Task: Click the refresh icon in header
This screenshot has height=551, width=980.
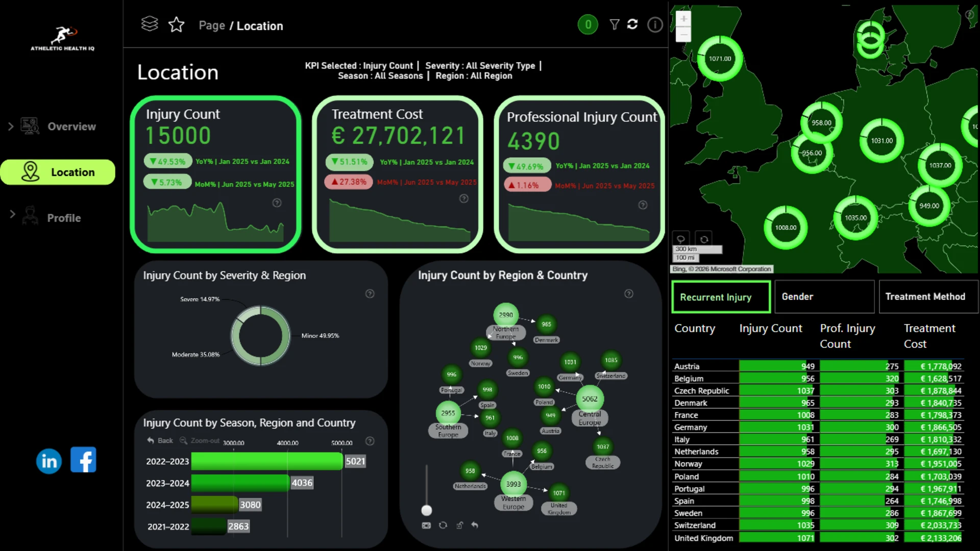Action: click(x=632, y=24)
